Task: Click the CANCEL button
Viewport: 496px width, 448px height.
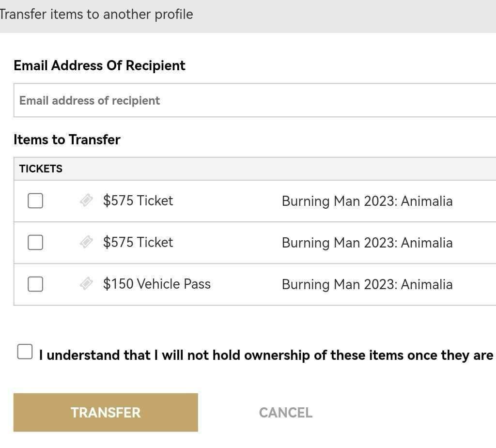Action: point(285,413)
